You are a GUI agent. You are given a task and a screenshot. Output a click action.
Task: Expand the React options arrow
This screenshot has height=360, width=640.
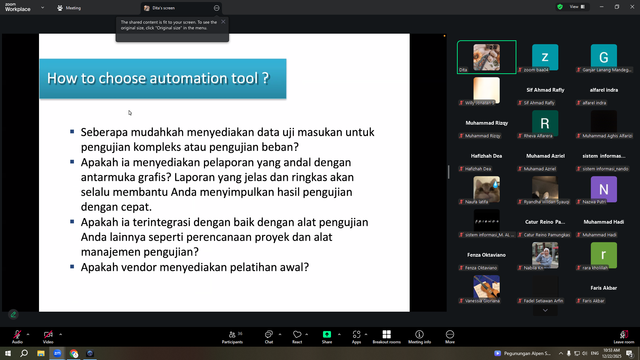[x=307, y=334]
